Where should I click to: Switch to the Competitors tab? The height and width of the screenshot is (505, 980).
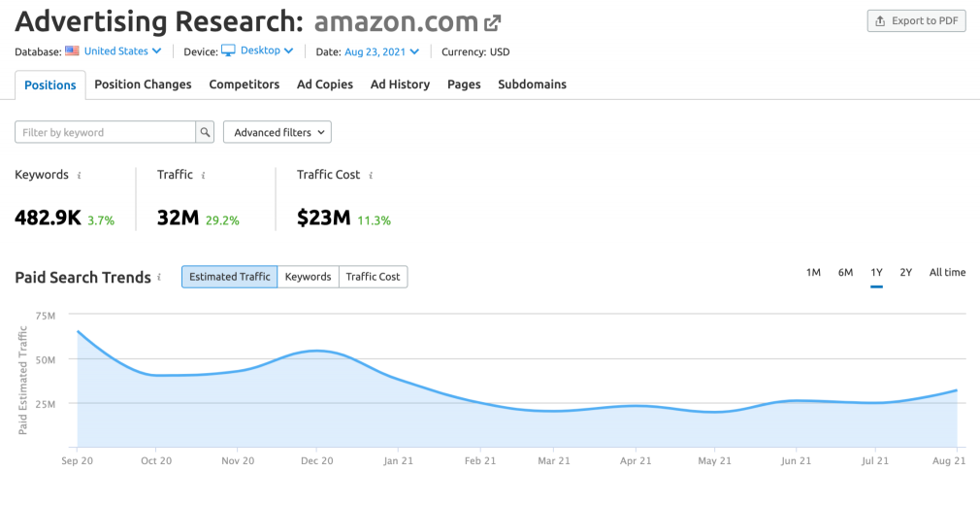click(x=245, y=84)
